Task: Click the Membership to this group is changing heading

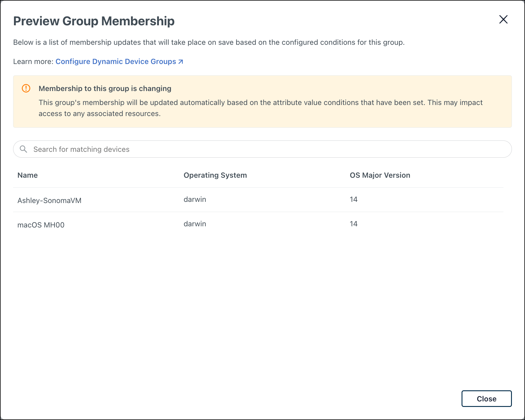Action: click(x=105, y=88)
